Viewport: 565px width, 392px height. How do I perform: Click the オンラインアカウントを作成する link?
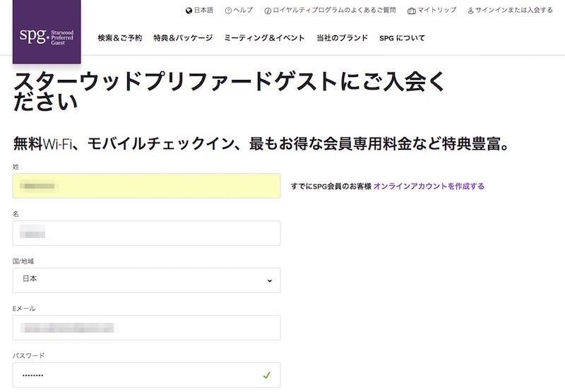[x=429, y=186]
